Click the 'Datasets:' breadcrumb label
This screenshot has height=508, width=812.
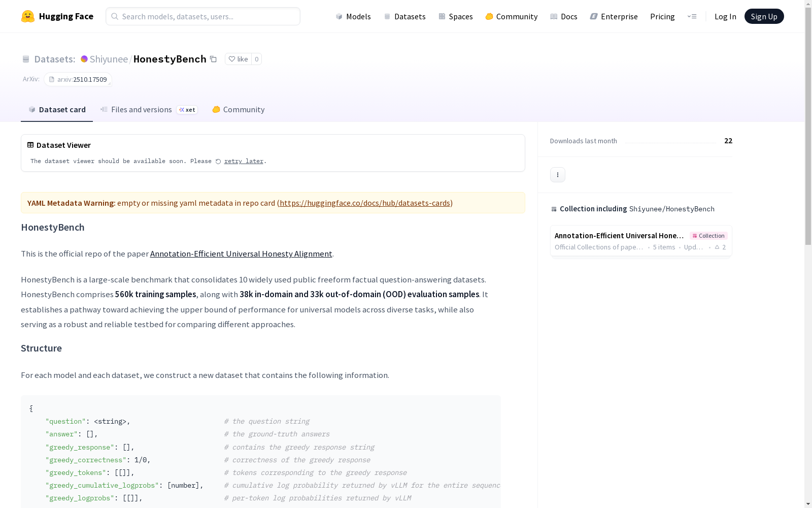[55, 59]
